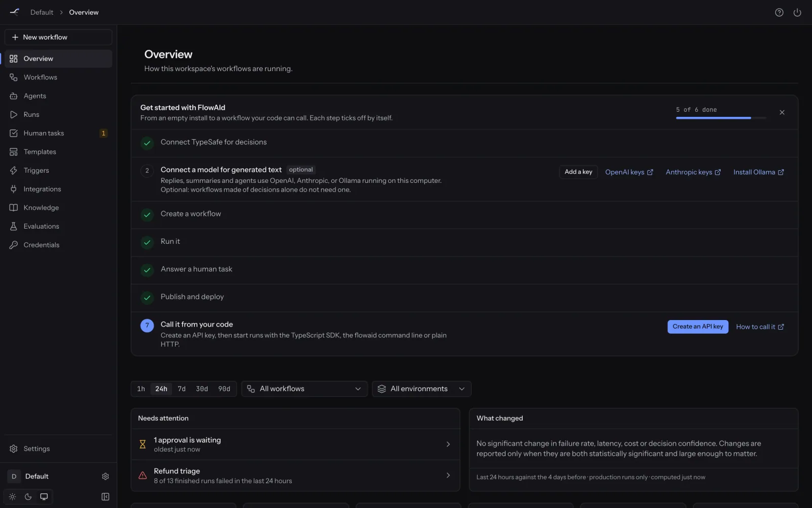Viewport: 812px width, 508px height.
Task: Go to Runs page
Action: click(x=58, y=114)
